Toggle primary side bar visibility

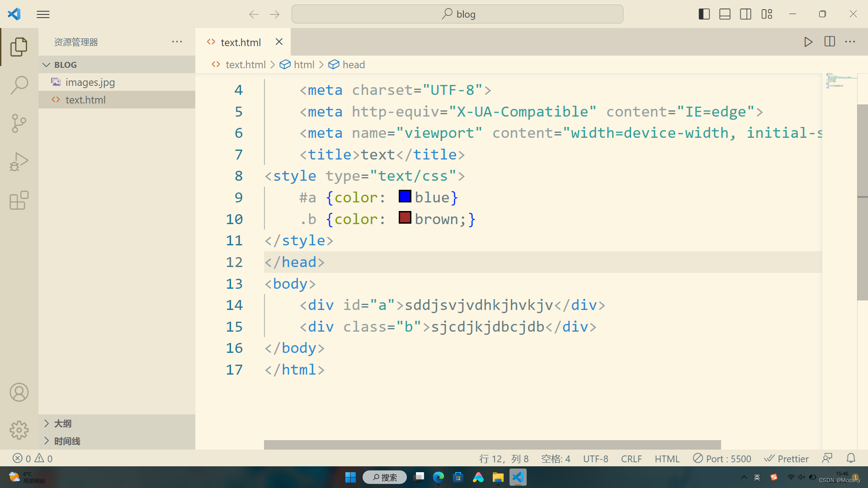tap(704, 14)
